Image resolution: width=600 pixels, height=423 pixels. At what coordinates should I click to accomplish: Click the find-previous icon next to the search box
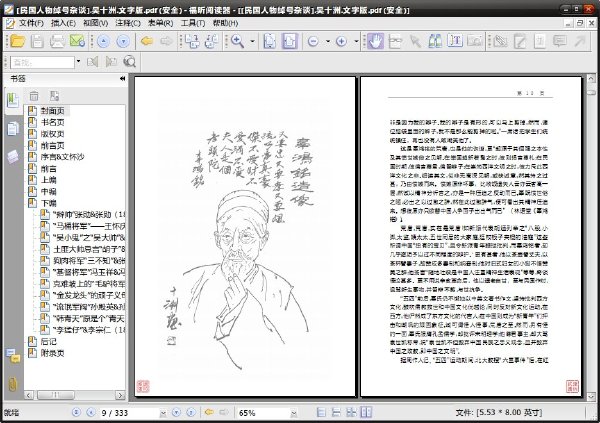tap(93, 62)
